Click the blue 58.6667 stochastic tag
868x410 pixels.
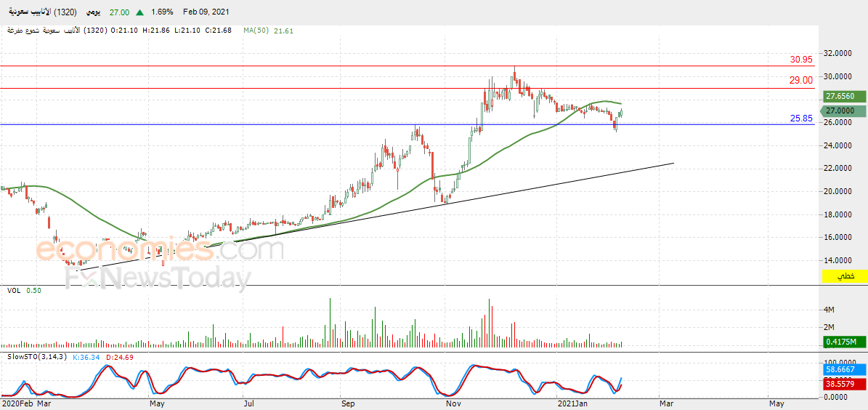pyautogui.click(x=843, y=368)
